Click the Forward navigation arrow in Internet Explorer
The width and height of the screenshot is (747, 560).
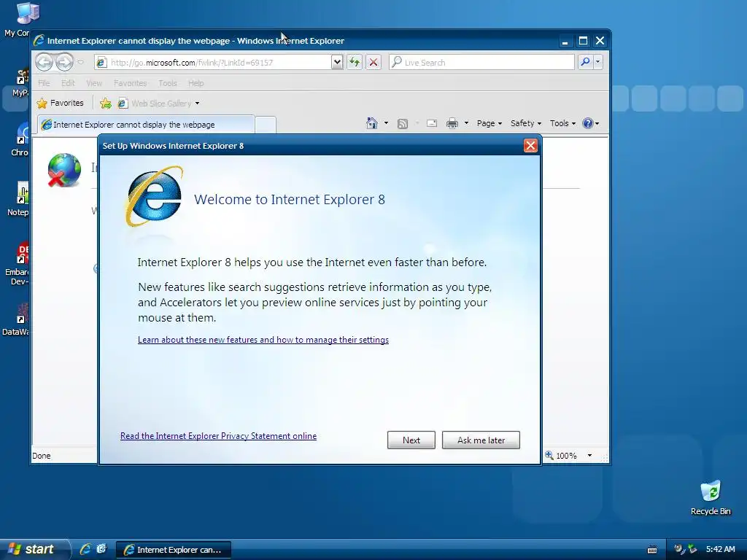tap(65, 62)
